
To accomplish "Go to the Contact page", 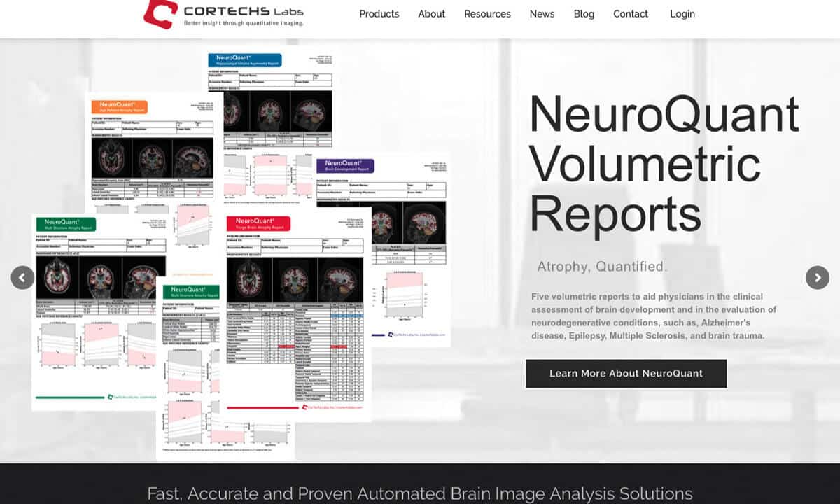I will pyautogui.click(x=631, y=14).
